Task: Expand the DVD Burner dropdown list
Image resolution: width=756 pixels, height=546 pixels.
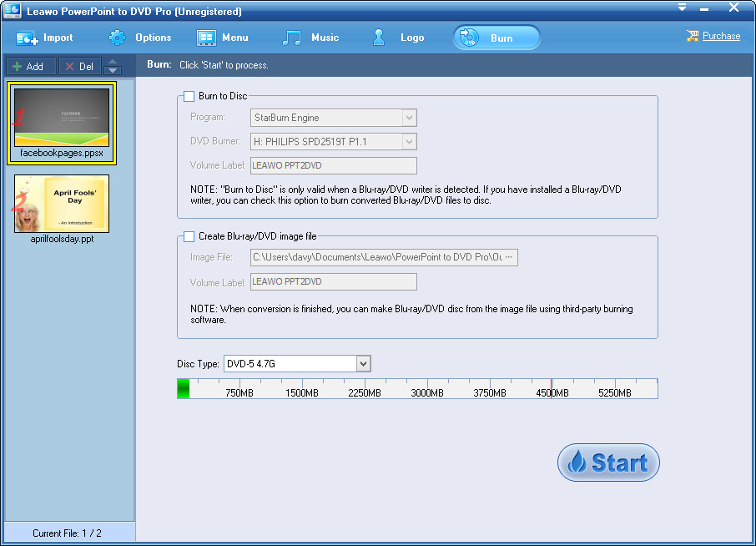Action: pos(409,141)
